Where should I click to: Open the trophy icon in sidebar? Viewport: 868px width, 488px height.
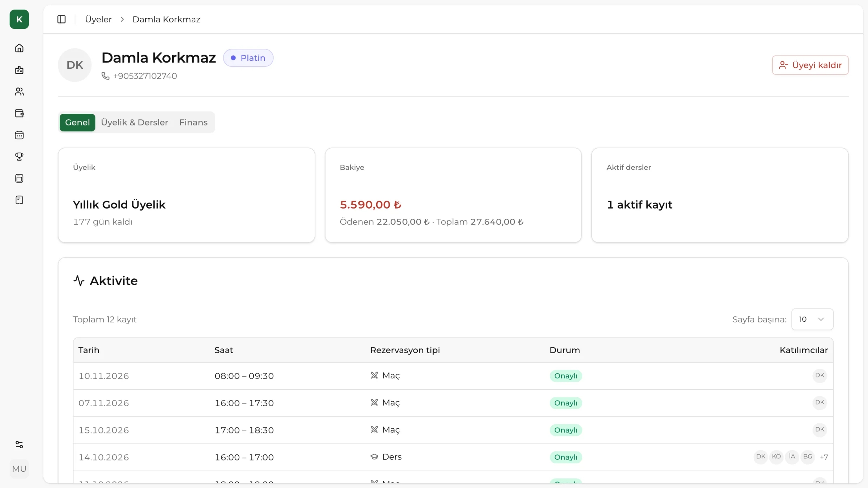pyautogui.click(x=19, y=157)
